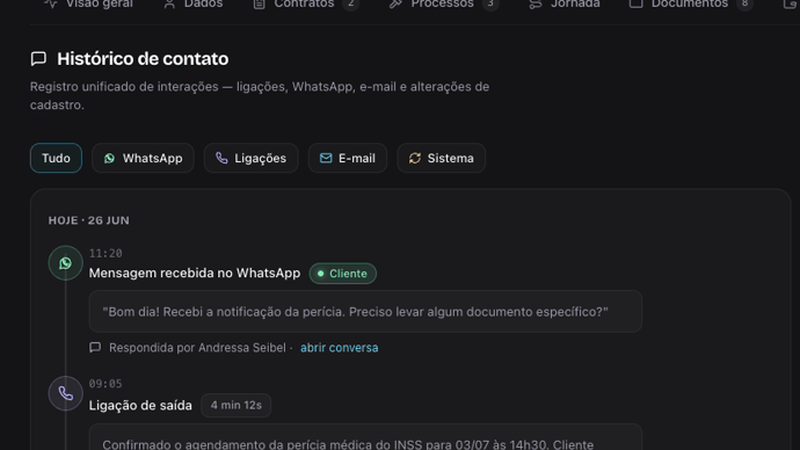Switch to the Dados tab
The height and width of the screenshot is (450, 800).
(193, 4)
